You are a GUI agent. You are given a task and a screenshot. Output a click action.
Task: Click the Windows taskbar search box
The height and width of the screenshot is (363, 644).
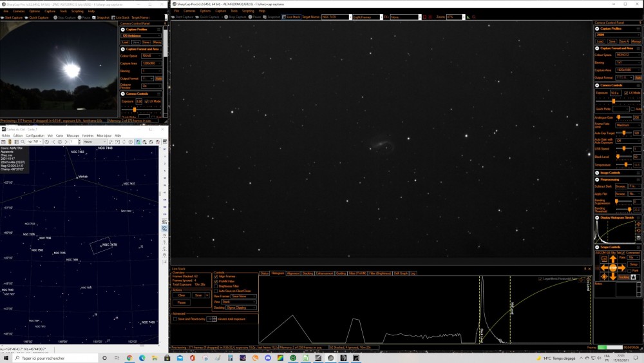click(x=53, y=358)
